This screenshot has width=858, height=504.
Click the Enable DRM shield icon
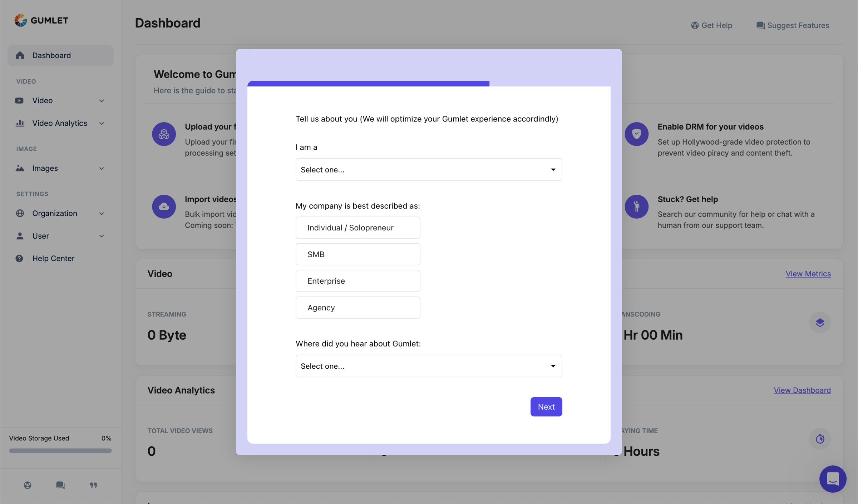[x=636, y=134]
